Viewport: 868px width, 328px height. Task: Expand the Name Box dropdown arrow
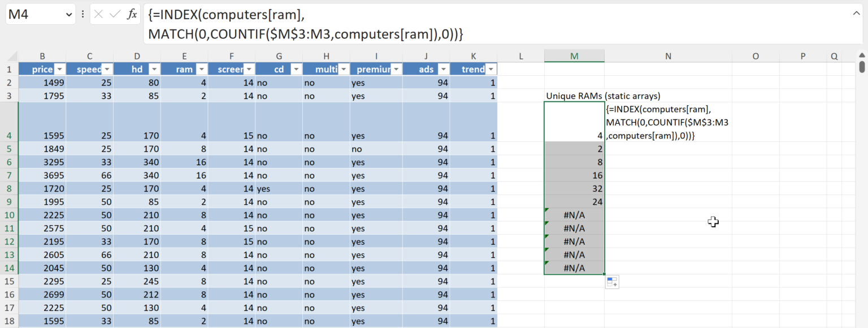69,15
